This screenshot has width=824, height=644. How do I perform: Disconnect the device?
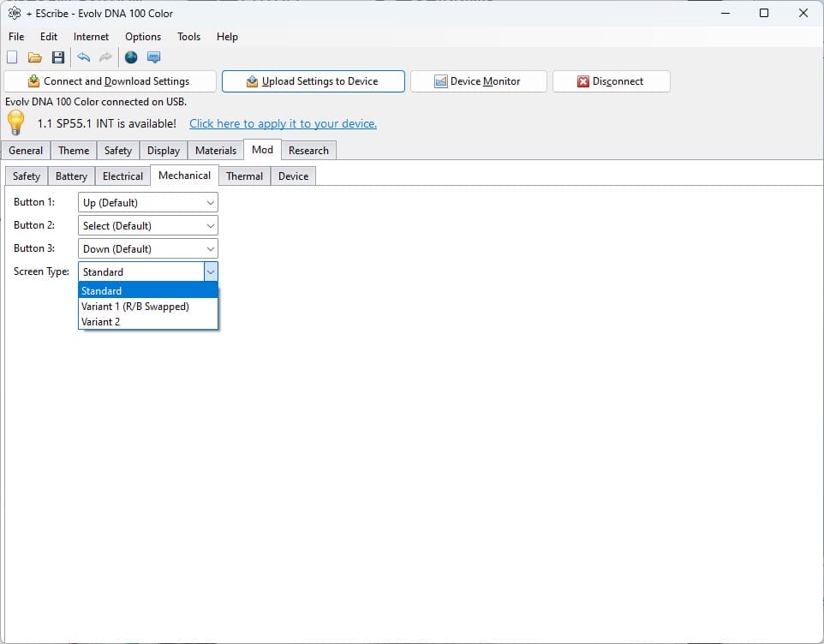tap(611, 80)
